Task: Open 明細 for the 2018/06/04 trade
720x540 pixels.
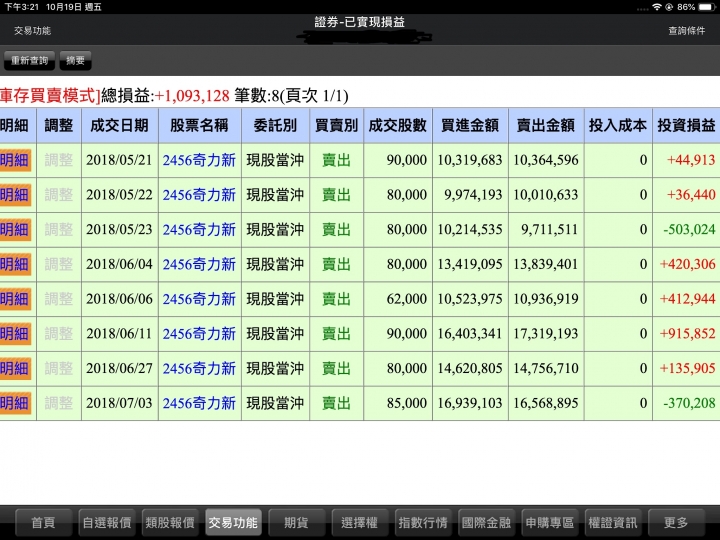Action: tap(15, 264)
